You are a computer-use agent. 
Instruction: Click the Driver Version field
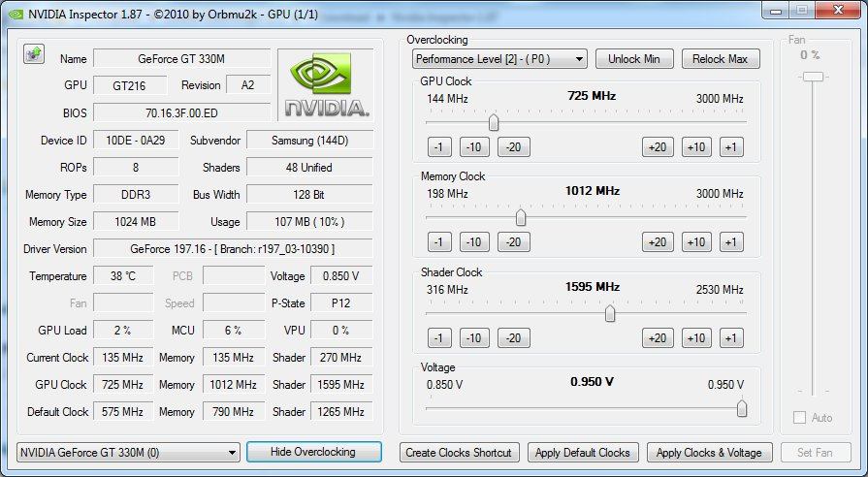[x=233, y=249]
